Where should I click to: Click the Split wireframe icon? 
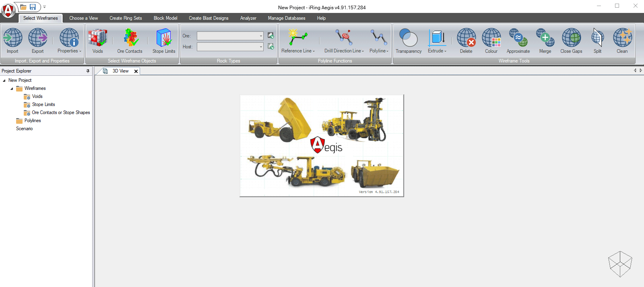click(x=598, y=38)
